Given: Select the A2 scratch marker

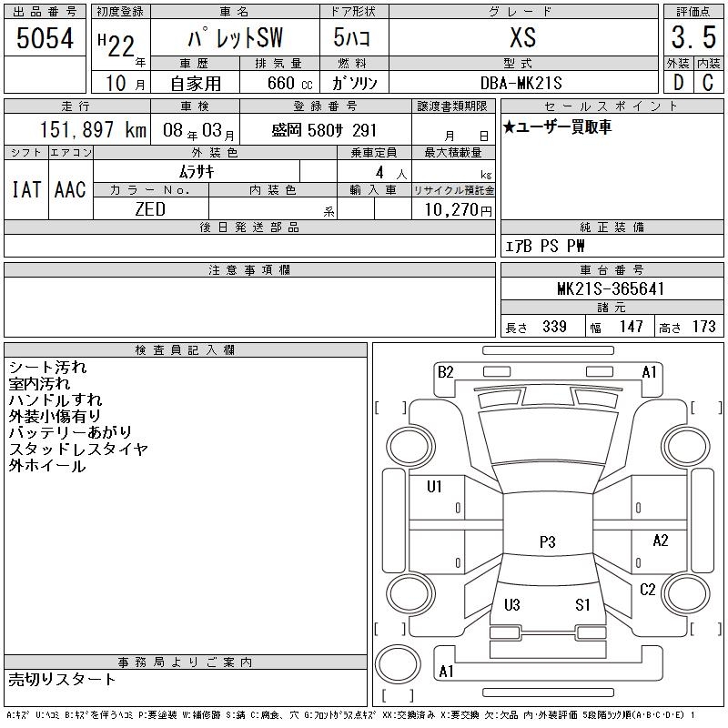Looking at the screenshot, I should pyautogui.click(x=661, y=541).
